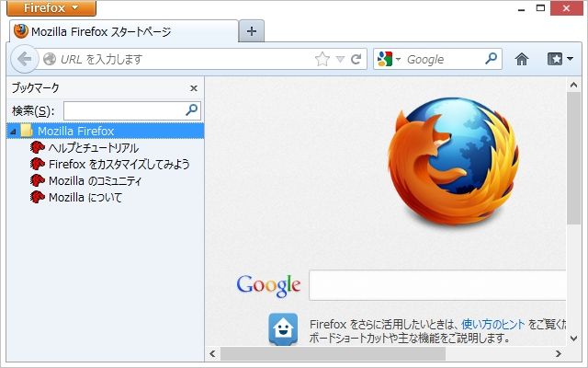Go to the home page
The image size is (588, 368).
point(522,59)
